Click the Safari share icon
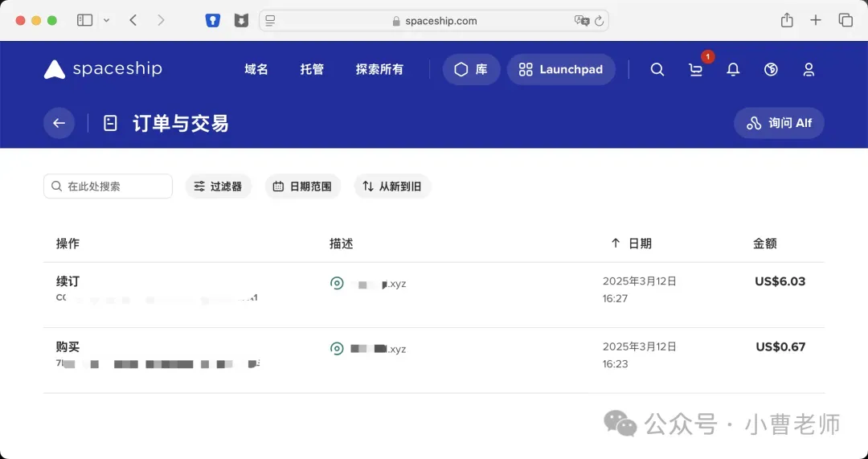Image resolution: width=868 pixels, height=459 pixels. click(x=787, y=21)
